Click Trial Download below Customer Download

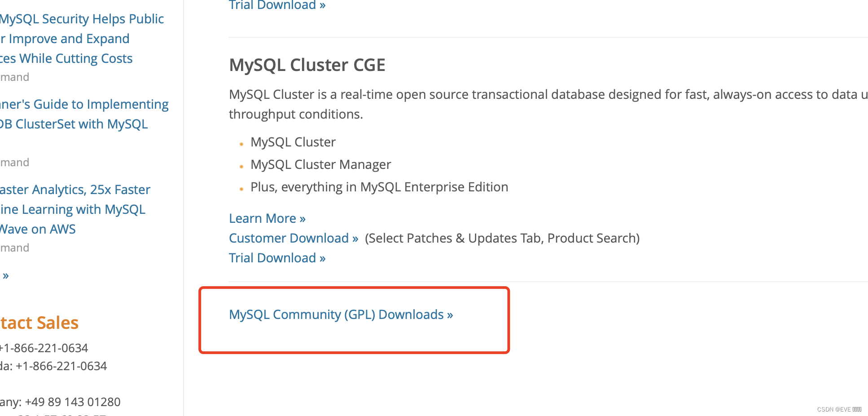pyautogui.click(x=272, y=257)
